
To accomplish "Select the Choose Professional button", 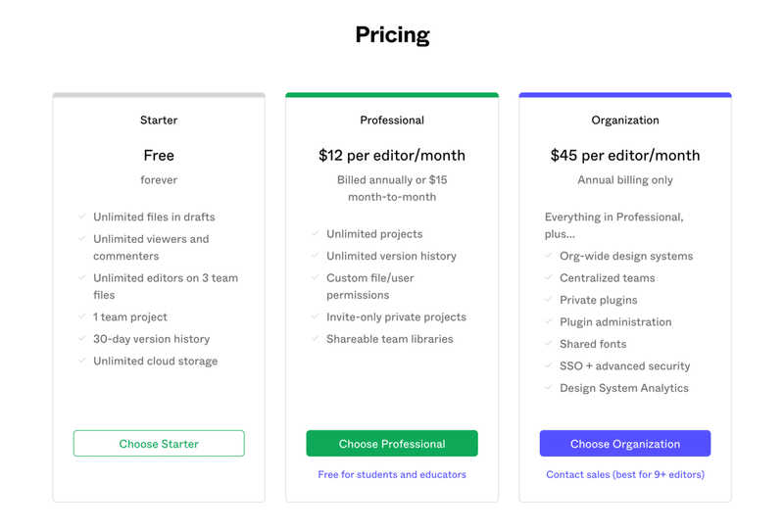I will tap(392, 444).
